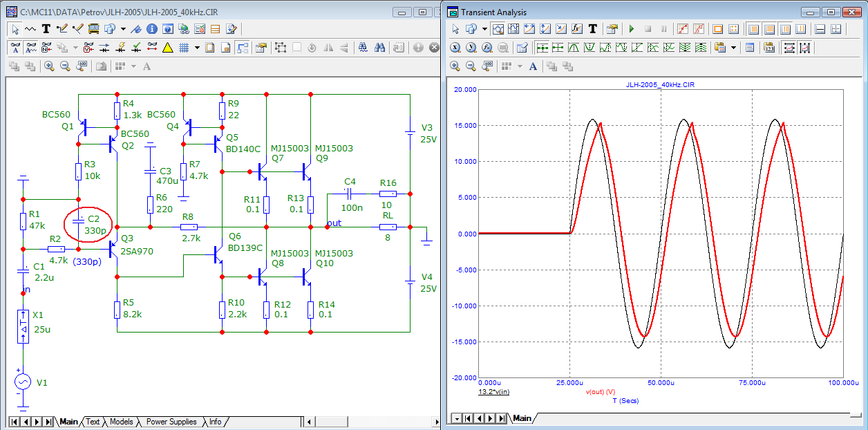Open the Power Supplies tab

point(171,422)
